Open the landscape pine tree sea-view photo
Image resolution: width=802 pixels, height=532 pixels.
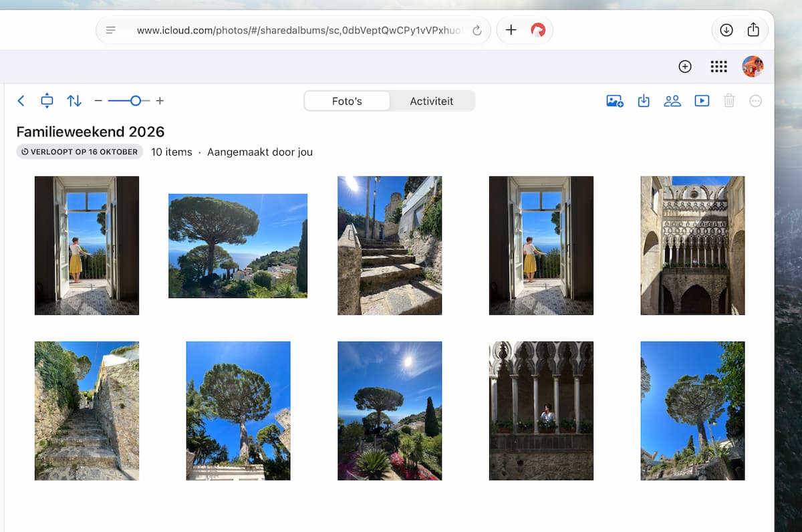(238, 246)
